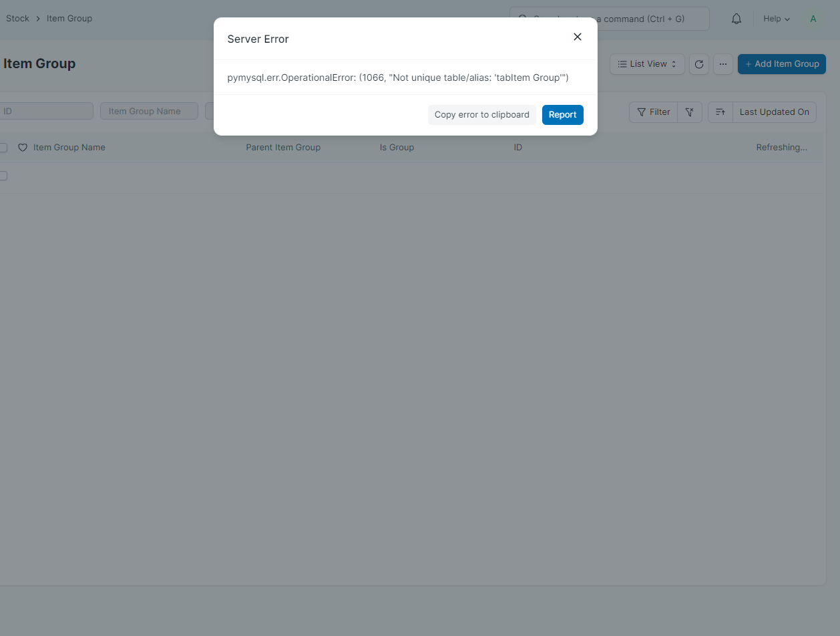The image size is (840, 636).
Task: Select Item Group in the breadcrumb
Action: click(69, 18)
